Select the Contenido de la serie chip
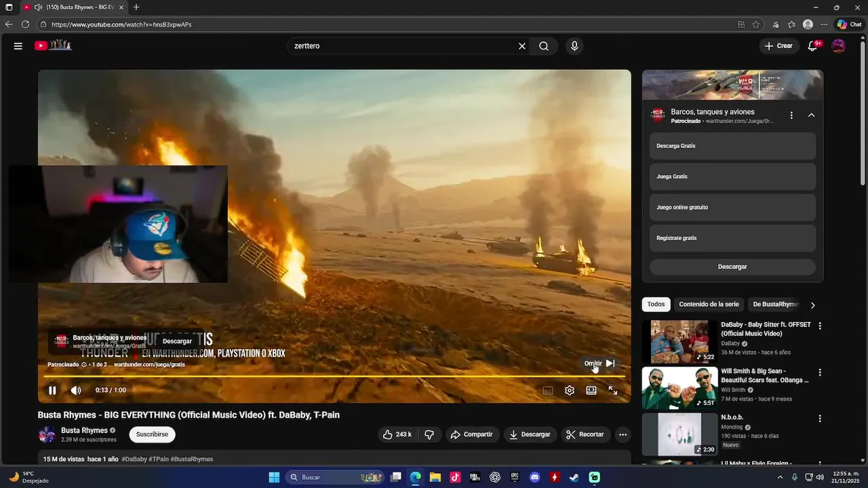The width and height of the screenshot is (868, 488). tap(709, 304)
